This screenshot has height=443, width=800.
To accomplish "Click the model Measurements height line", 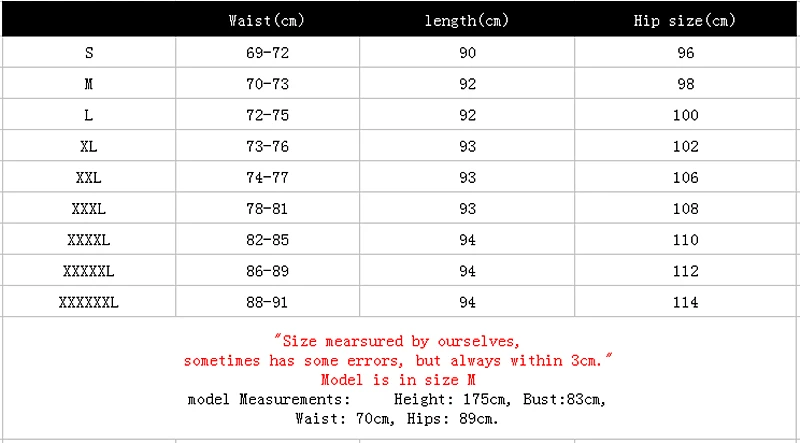I will [x=397, y=400].
